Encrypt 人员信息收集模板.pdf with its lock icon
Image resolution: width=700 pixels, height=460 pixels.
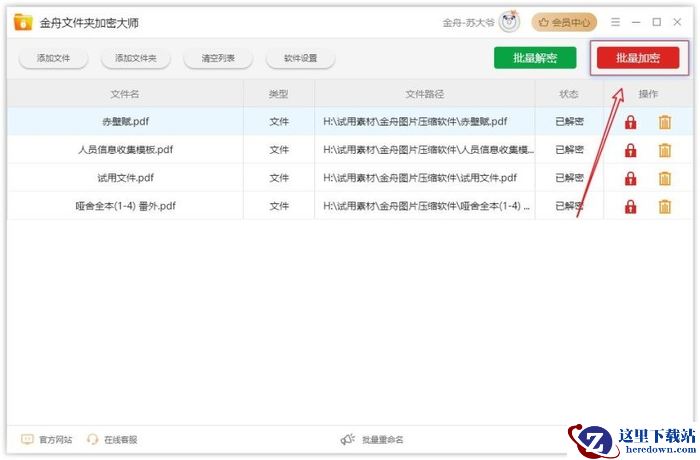click(x=630, y=150)
